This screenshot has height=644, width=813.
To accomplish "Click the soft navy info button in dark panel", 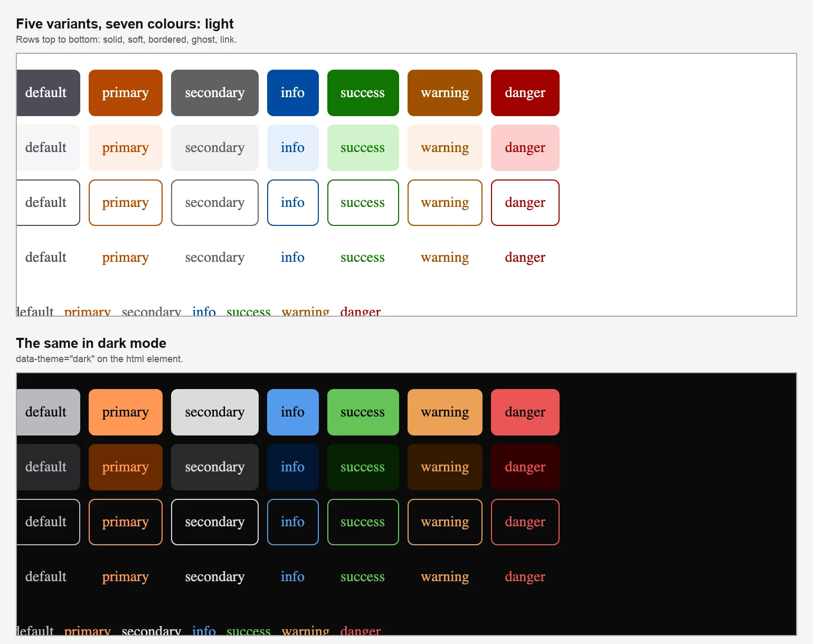I will [x=293, y=467].
